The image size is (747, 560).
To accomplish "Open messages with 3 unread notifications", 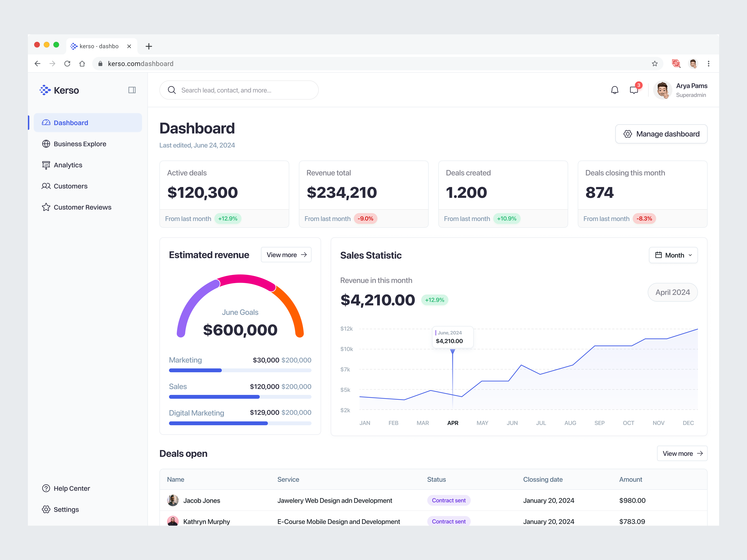I will 634,90.
